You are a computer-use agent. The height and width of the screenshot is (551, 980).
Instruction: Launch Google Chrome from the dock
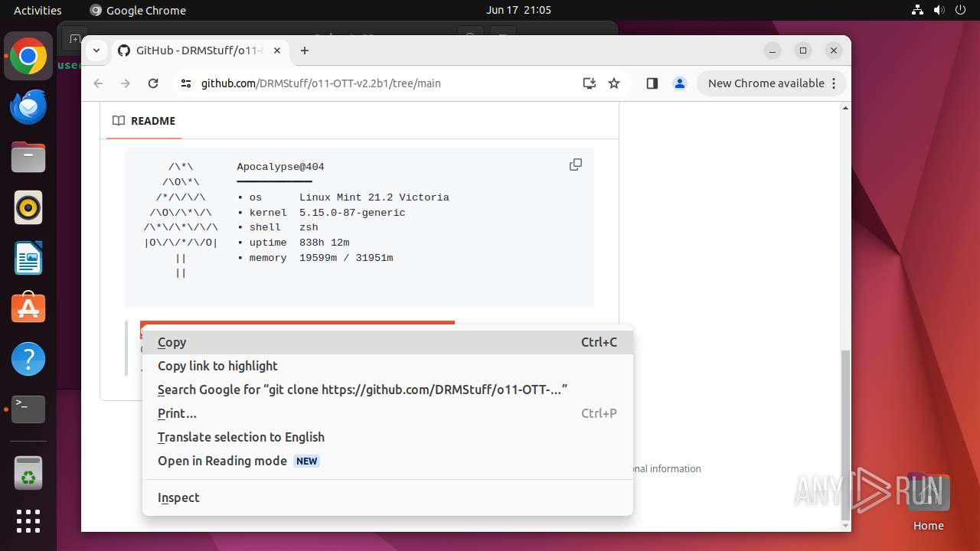tap(28, 57)
